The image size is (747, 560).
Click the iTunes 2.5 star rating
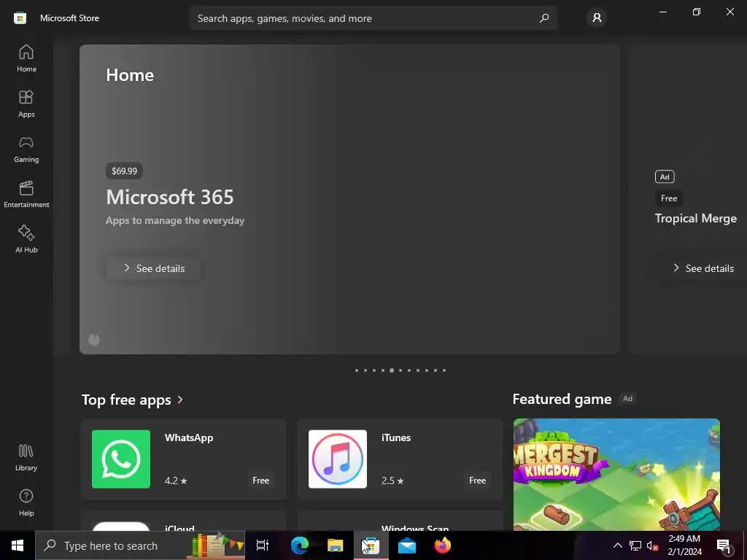(x=392, y=481)
